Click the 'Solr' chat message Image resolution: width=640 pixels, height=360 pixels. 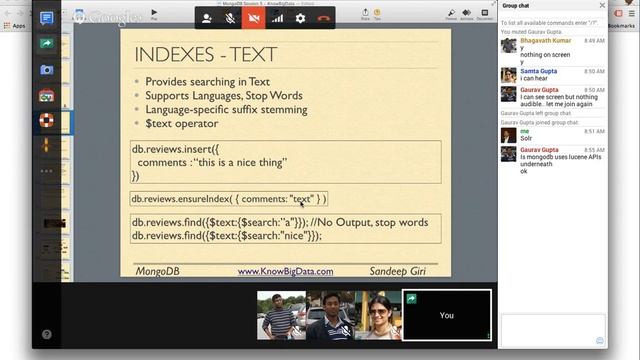pos(526,138)
